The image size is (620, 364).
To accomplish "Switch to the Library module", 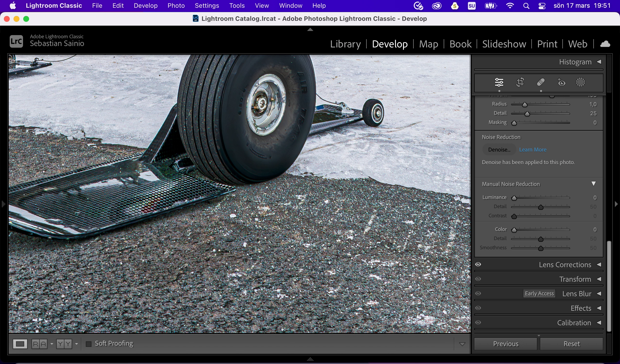I will 345,44.
